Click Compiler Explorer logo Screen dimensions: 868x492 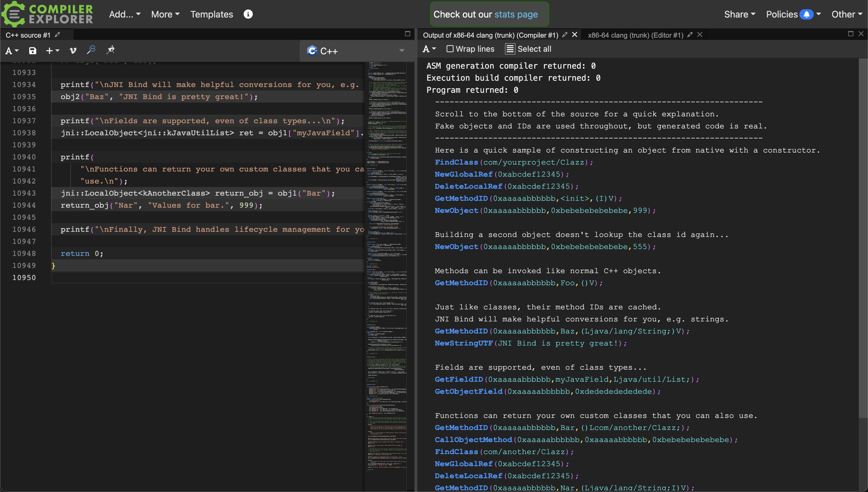pyautogui.click(x=47, y=14)
